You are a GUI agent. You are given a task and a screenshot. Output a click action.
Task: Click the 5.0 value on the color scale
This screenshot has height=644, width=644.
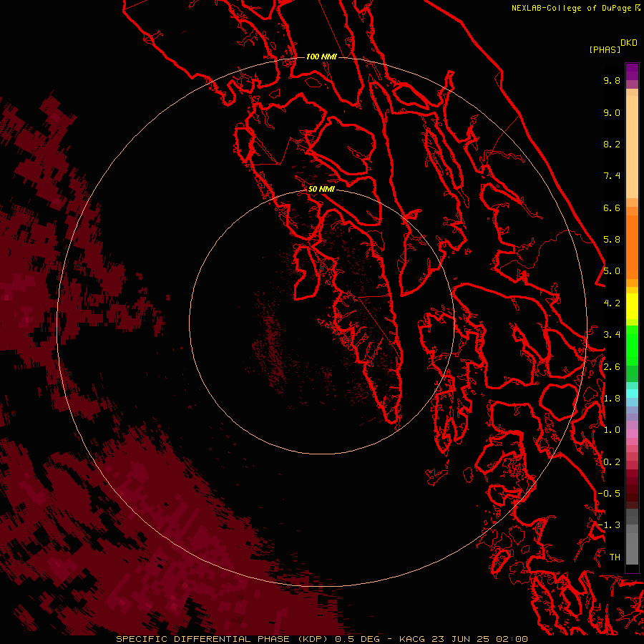tap(612, 271)
